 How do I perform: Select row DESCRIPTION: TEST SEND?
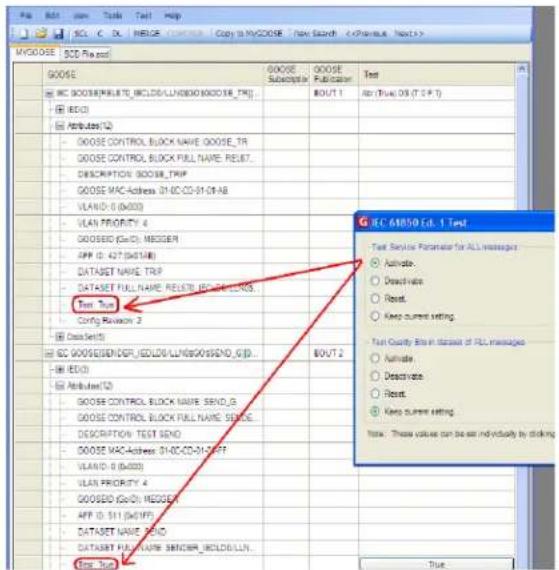tap(129, 434)
